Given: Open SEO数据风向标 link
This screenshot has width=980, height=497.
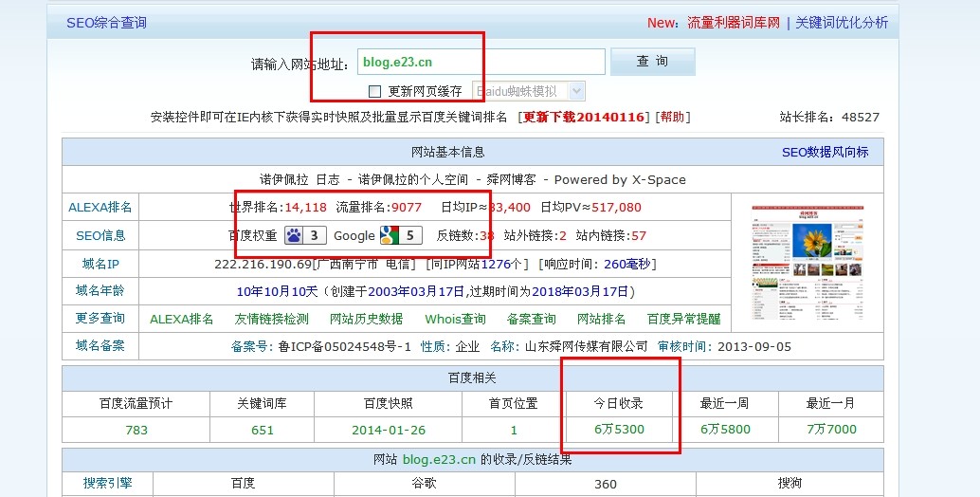Looking at the screenshot, I should pyautogui.click(x=825, y=152).
